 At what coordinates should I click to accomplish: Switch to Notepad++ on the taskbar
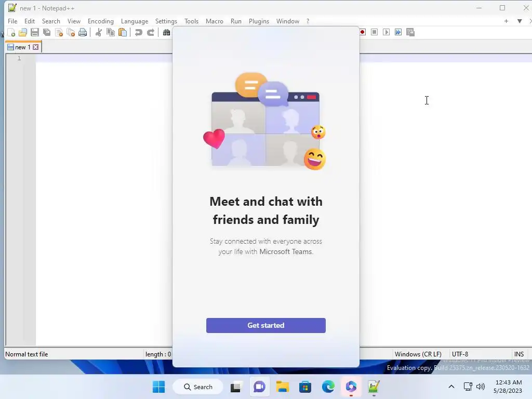coord(374,387)
